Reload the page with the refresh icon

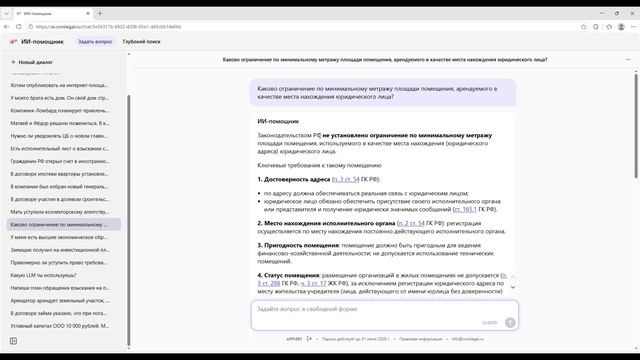click(18, 27)
